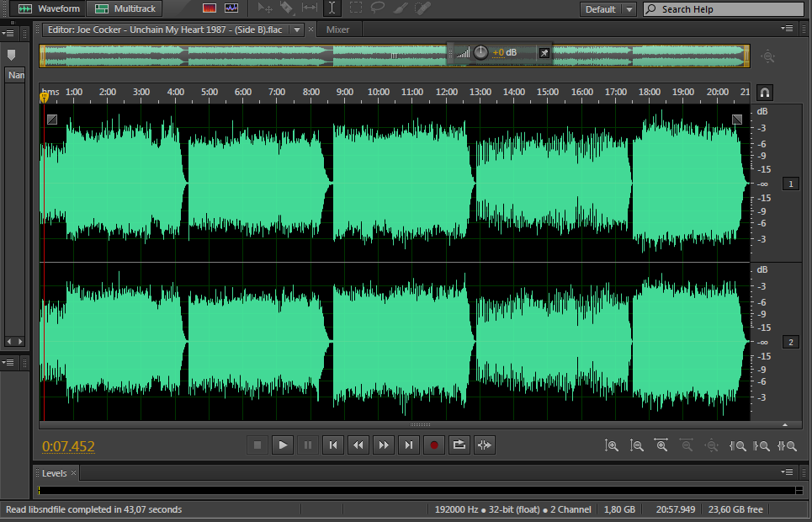Select the Marquee Selection tool
Viewport: 812px width, 522px height.
click(x=356, y=8)
